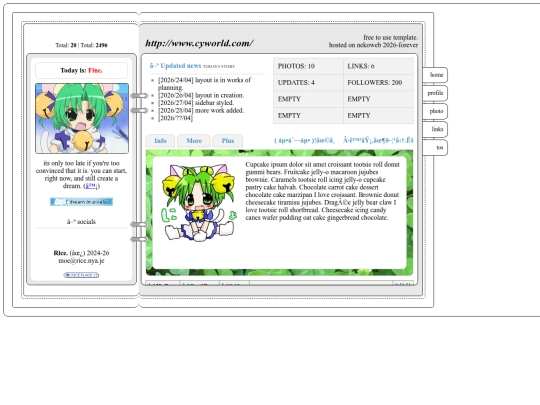The width and height of the screenshot is (540, 405).
Task: Click the first garbled link right of tabs
Action: point(304,141)
